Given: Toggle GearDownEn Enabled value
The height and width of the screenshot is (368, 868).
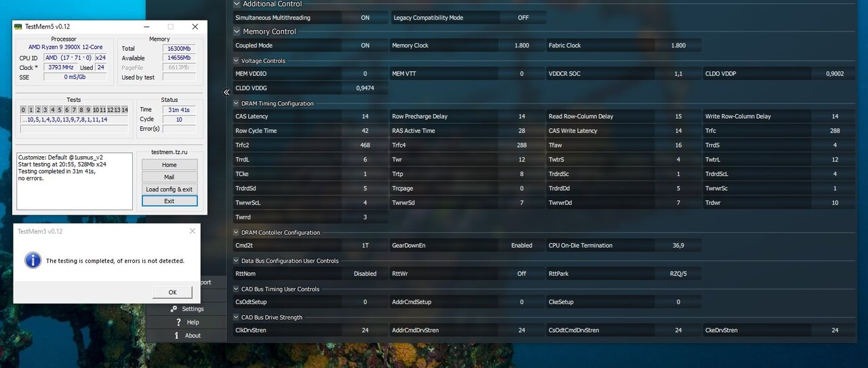Looking at the screenshot, I should (x=521, y=245).
